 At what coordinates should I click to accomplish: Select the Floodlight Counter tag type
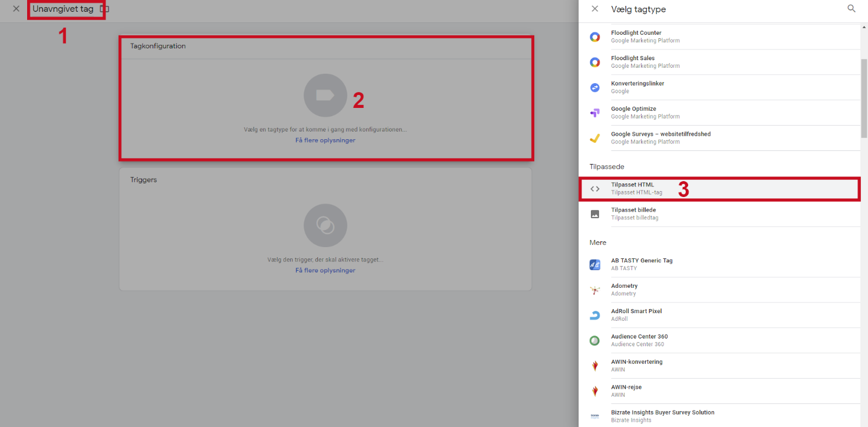636,37
